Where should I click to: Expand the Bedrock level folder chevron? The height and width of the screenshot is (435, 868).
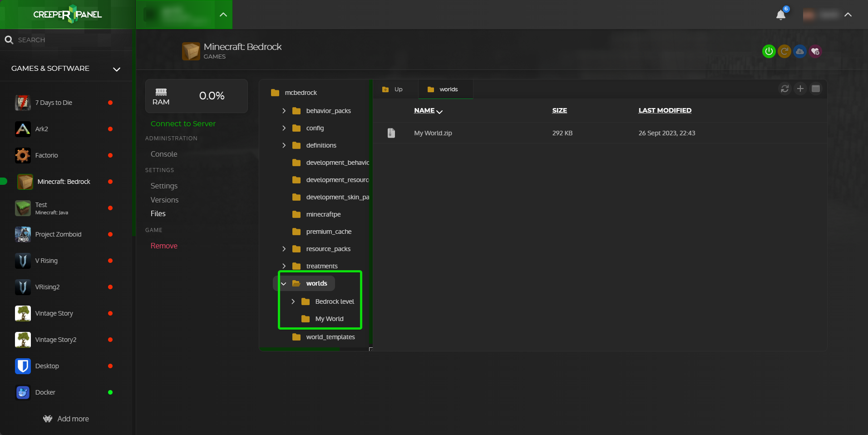[293, 302]
